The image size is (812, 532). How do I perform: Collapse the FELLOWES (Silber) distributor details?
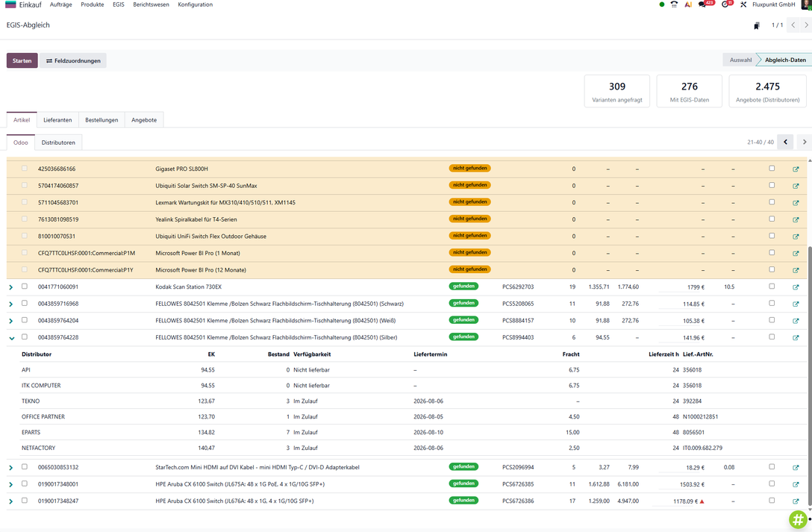tap(11, 338)
